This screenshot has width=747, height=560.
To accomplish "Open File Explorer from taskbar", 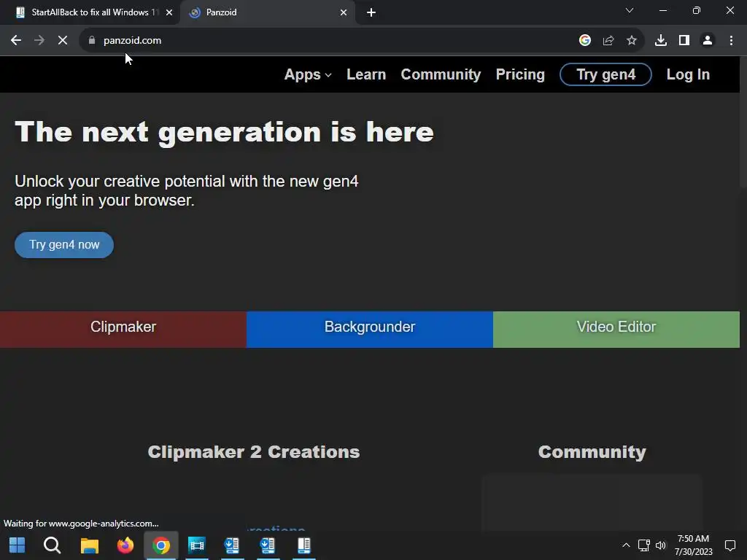I will tap(89, 545).
